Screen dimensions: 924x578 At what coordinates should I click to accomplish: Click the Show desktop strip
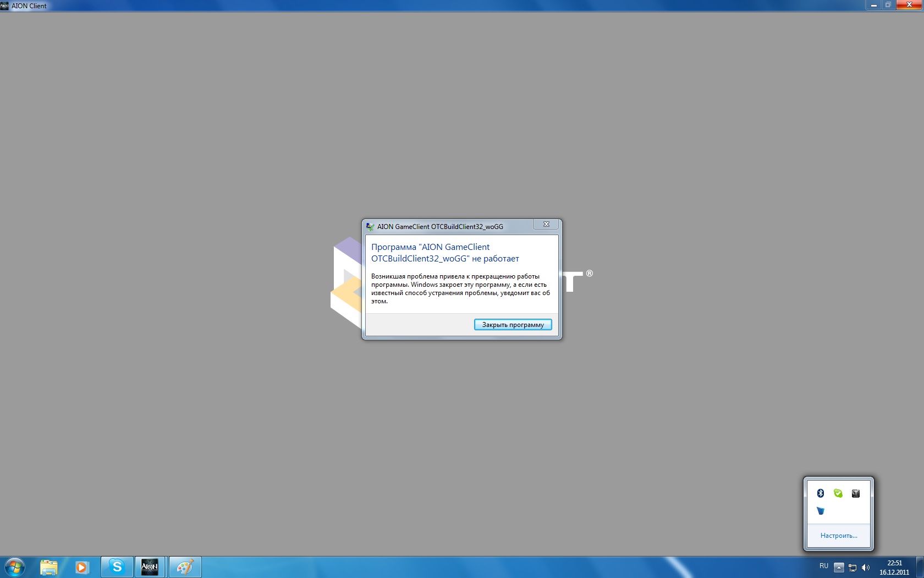tap(920, 567)
